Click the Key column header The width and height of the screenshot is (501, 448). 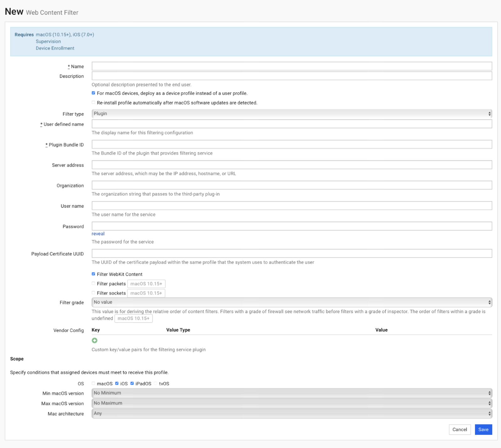pyautogui.click(x=96, y=330)
